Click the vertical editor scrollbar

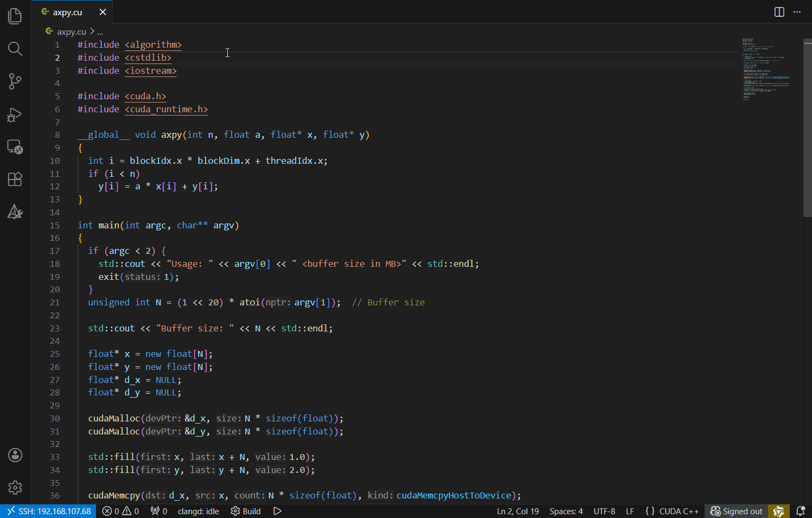(807, 128)
